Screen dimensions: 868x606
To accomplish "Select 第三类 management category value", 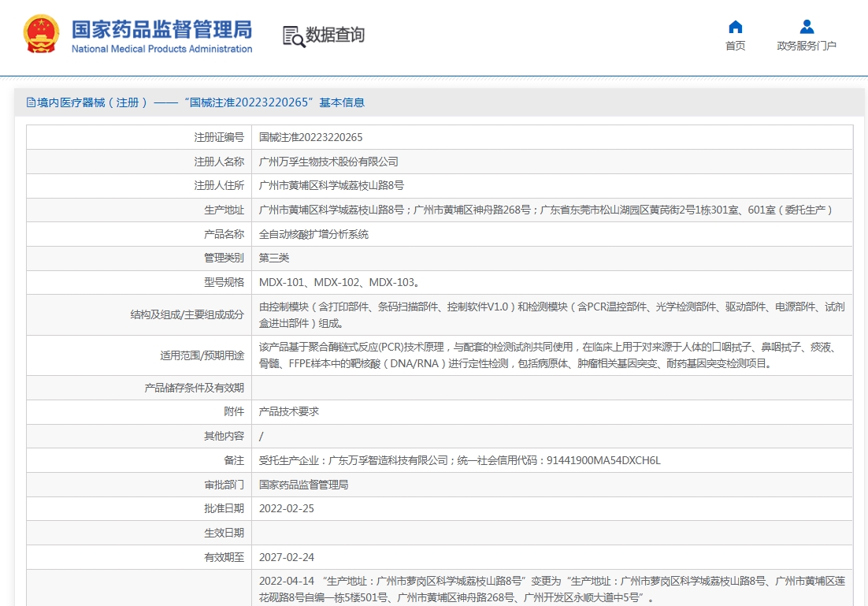I will pyautogui.click(x=274, y=258).
